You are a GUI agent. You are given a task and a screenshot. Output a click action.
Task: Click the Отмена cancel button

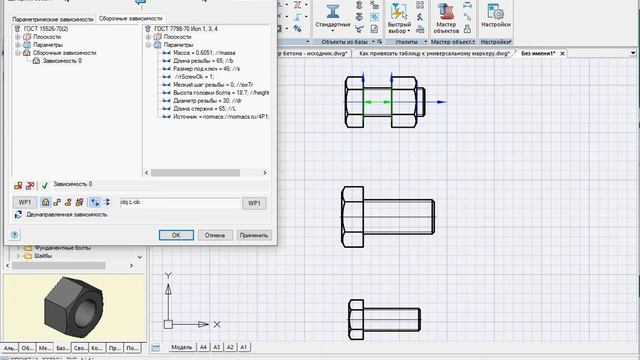click(215, 235)
